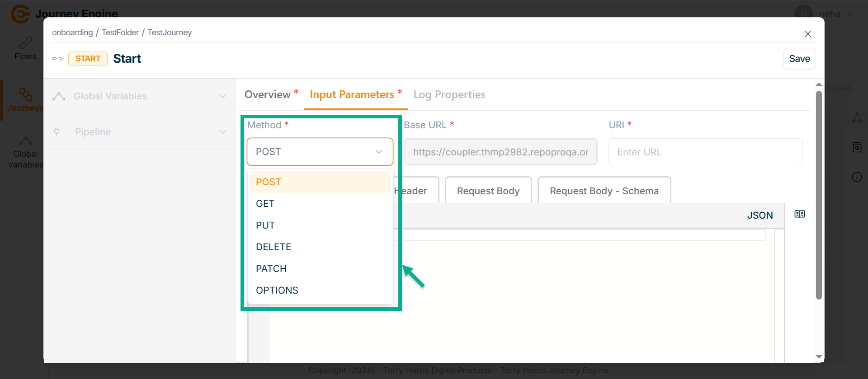
Task: Open the Request Body - Schema tab
Action: tap(604, 191)
